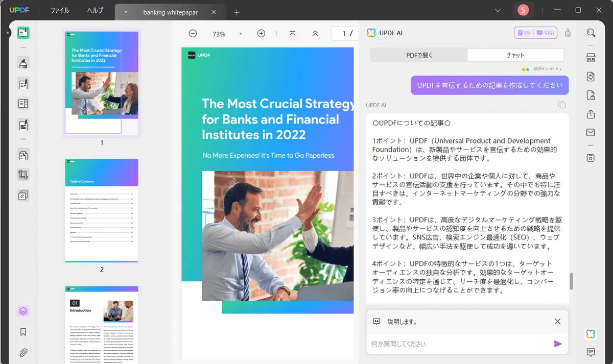
Task: Open tab dropdown arrow left of banking whitepapar
Action: click(126, 12)
